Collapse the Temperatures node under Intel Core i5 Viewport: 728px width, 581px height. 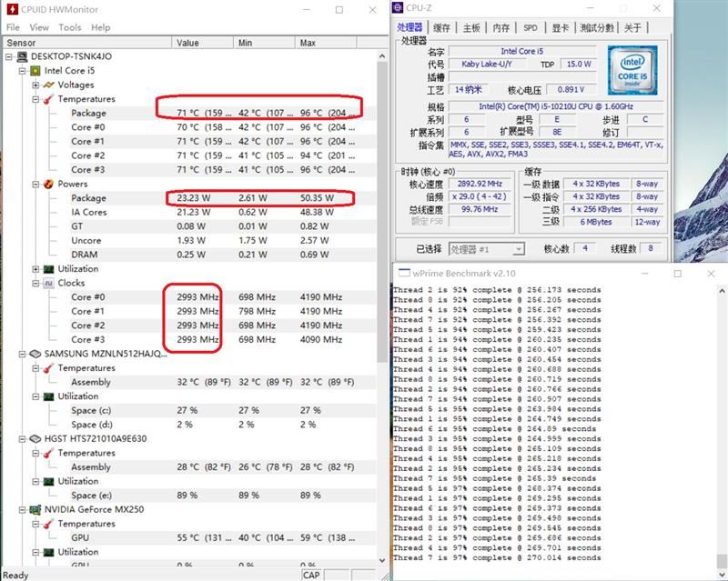click(x=35, y=99)
